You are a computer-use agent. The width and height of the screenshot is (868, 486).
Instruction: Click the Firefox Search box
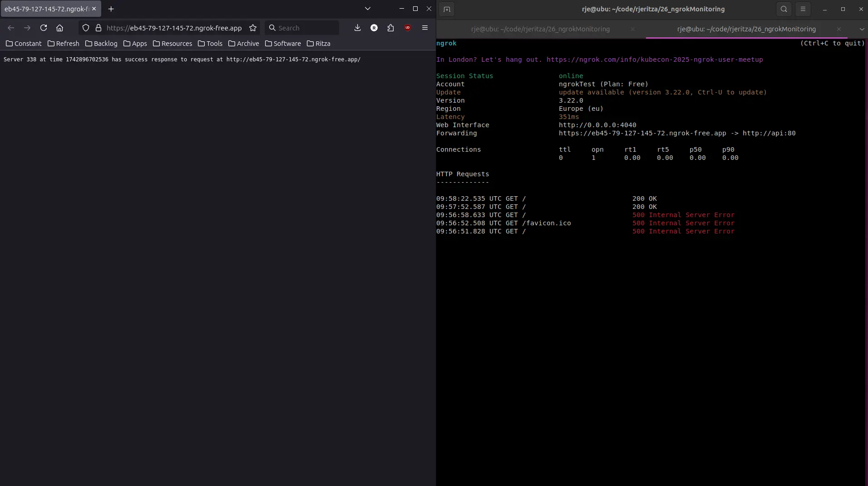click(302, 28)
